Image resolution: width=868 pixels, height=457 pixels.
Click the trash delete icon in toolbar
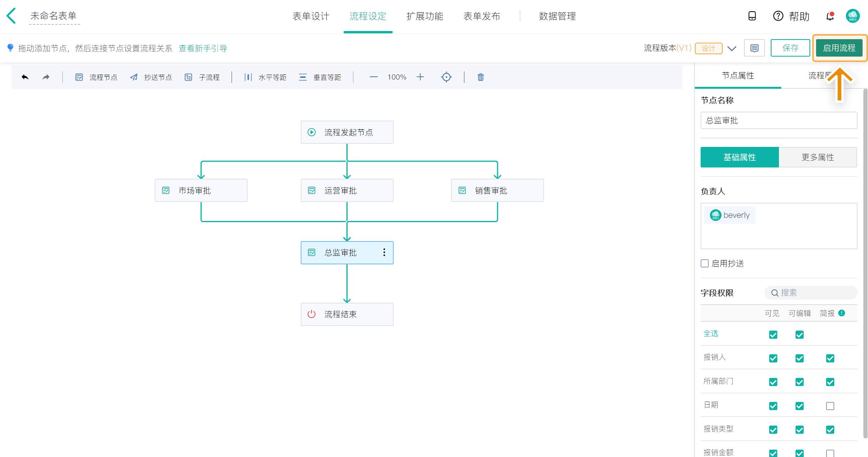[480, 77]
